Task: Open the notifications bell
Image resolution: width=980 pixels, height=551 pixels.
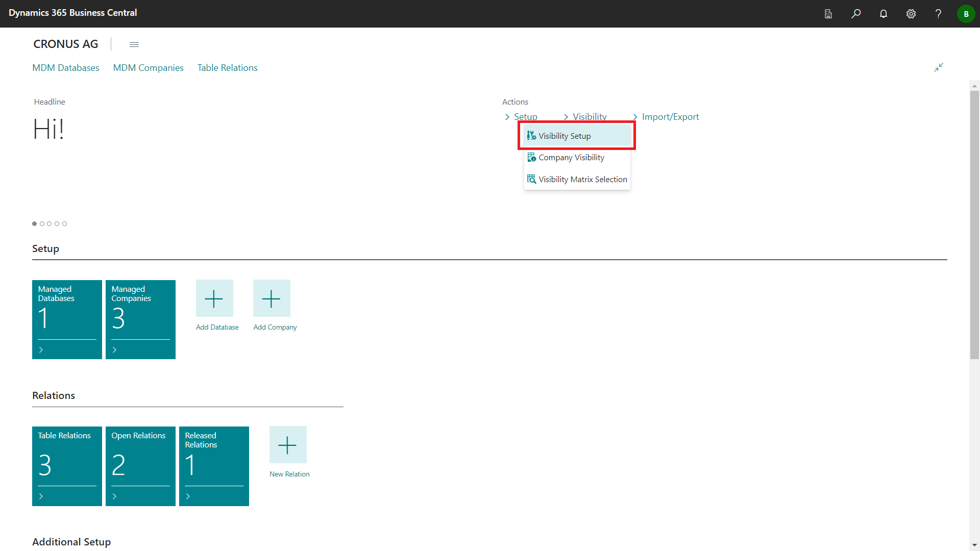Action: [x=884, y=14]
